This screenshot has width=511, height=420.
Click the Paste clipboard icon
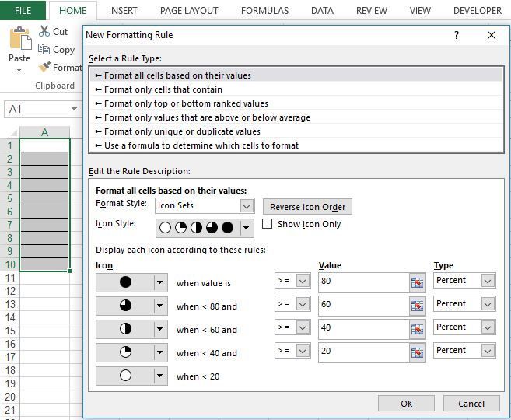click(x=20, y=38)
